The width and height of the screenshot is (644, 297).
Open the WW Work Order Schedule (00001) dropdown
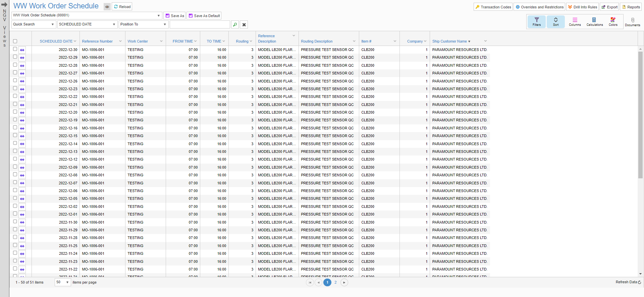tap(87, 15)
